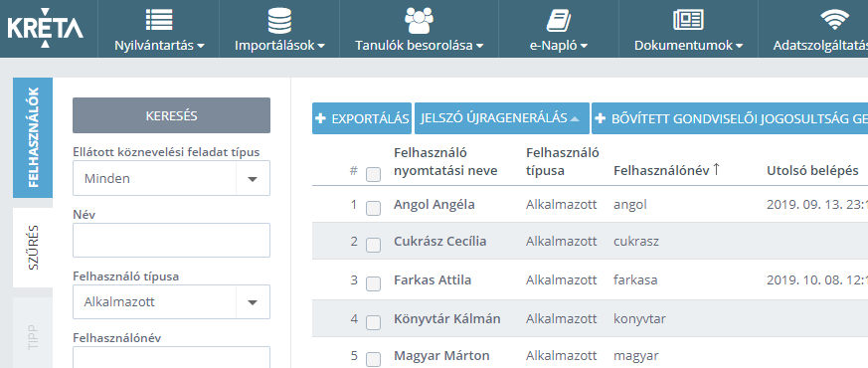Switch to the Tipp side tab
Viewport: 868px width, 368px height.
(33, 333)
